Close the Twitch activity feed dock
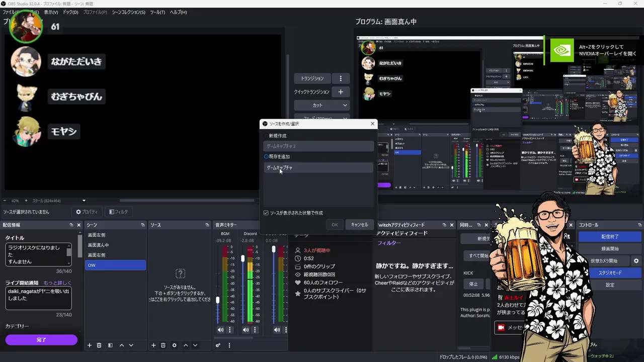 pos(452,225)
